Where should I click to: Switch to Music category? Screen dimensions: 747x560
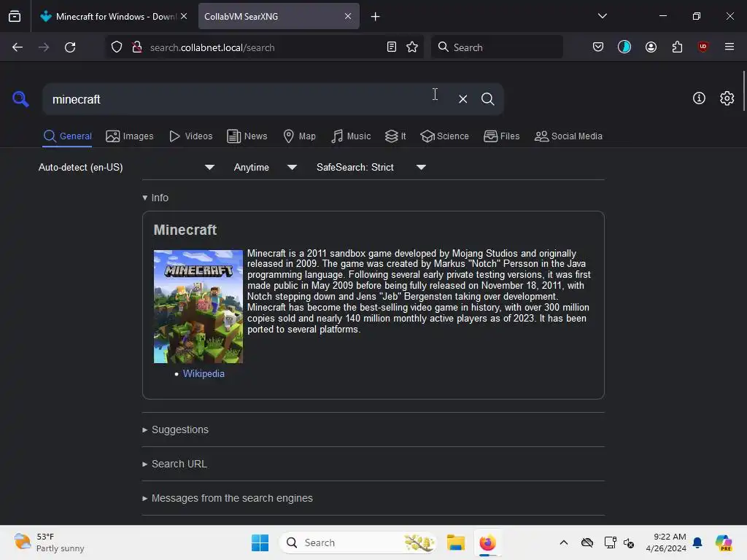pyautogui.click(x=351, y=136)
